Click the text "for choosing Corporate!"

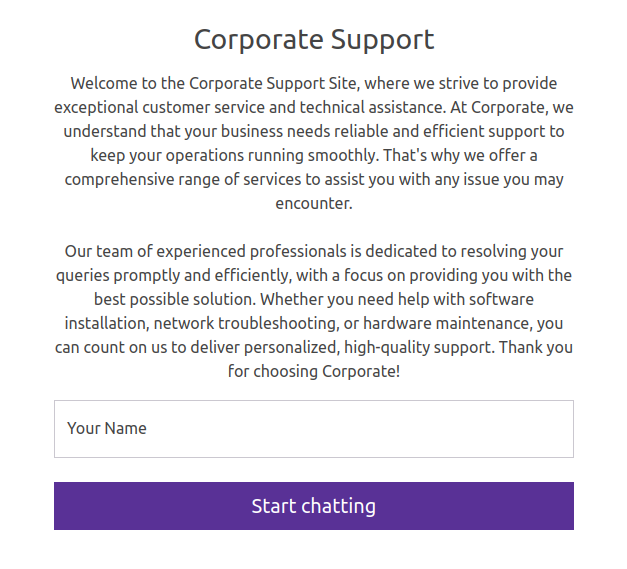314,372
